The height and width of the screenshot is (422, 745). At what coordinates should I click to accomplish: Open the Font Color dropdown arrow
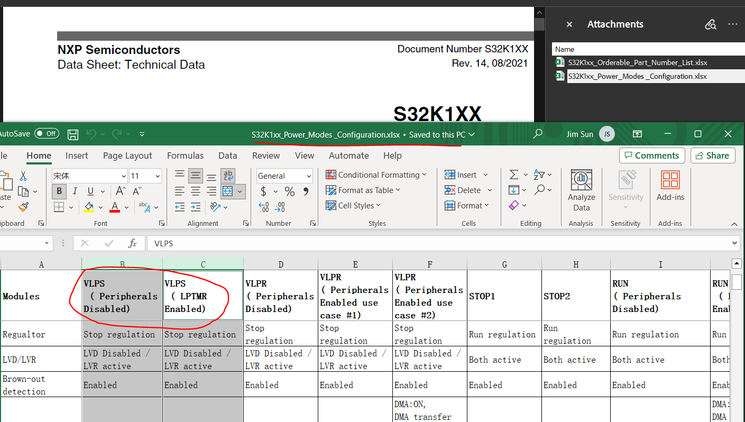tap(126, 208)
